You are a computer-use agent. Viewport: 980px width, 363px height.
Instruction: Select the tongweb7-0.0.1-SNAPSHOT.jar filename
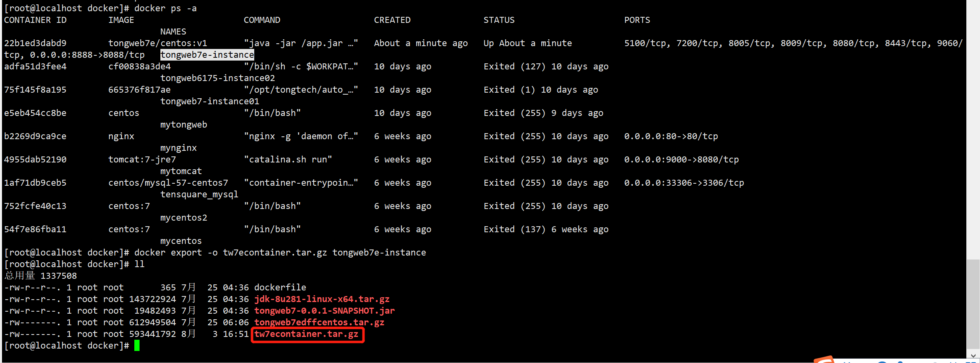pos(325,310)
